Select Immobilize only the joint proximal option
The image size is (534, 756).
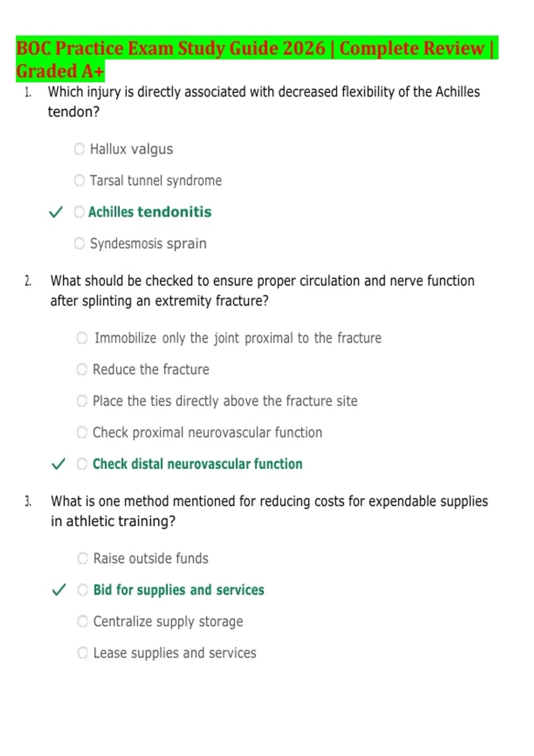click(82, 338)
